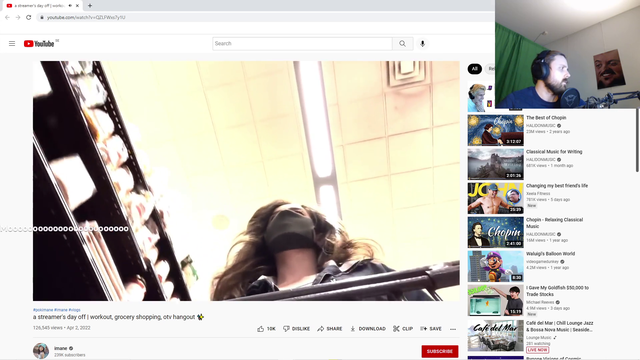The height and width of the screenshot is (360, 640).
Task: Click the imane channel name
Action: (60, 348)
